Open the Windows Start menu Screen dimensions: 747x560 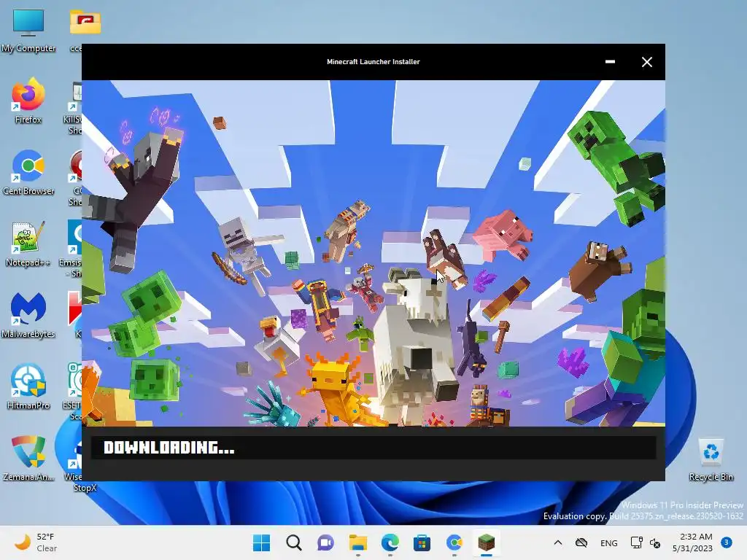[x=261, y=542]
